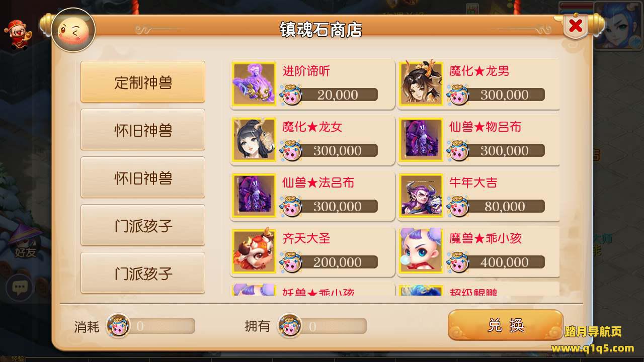The width and height of the screenshot is (644, 362).
Task: Open the second 怀旧神兽 category tab
Action: [143, 177]
